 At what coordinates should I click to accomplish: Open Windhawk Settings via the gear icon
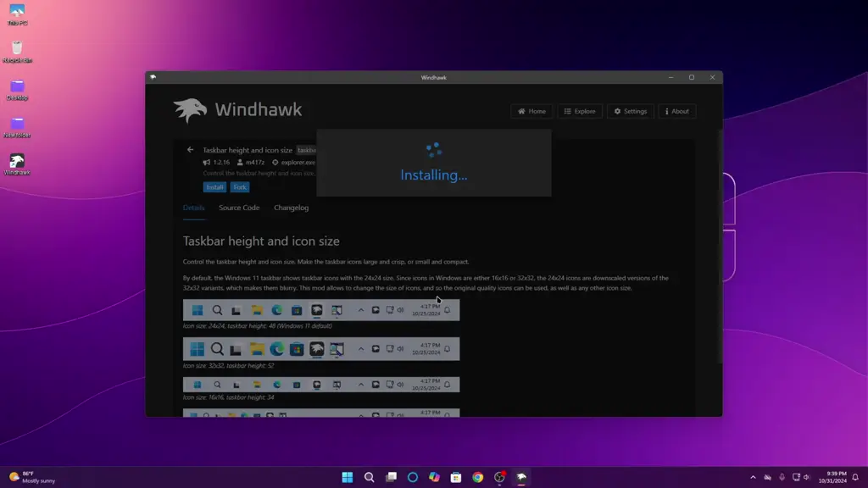click(630, 111)
